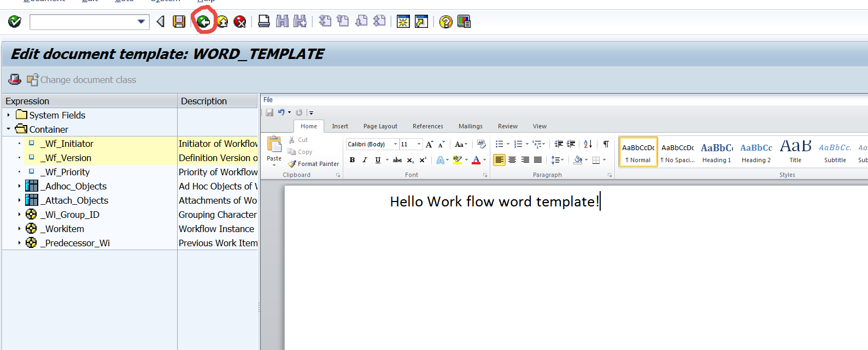Open the font size 11 dropdown

[x=419, y=144]
